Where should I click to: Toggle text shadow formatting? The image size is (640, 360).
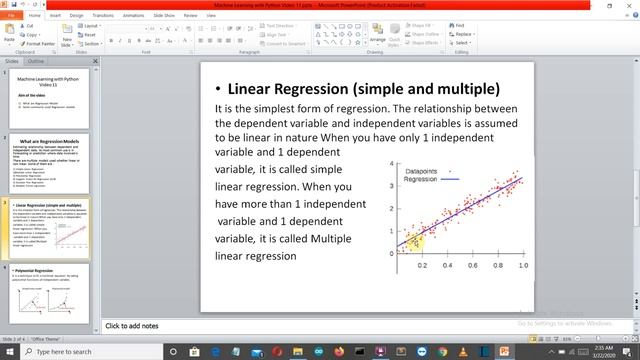click(x=139, y=41)
